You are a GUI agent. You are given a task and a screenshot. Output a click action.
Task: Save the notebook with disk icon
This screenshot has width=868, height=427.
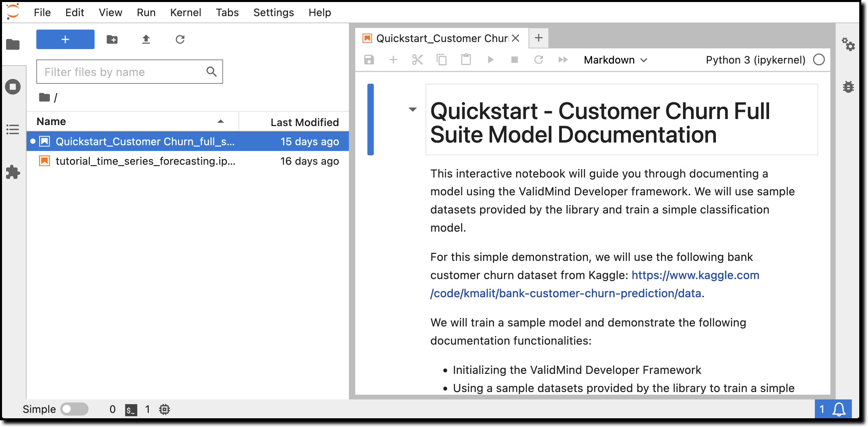369,60
